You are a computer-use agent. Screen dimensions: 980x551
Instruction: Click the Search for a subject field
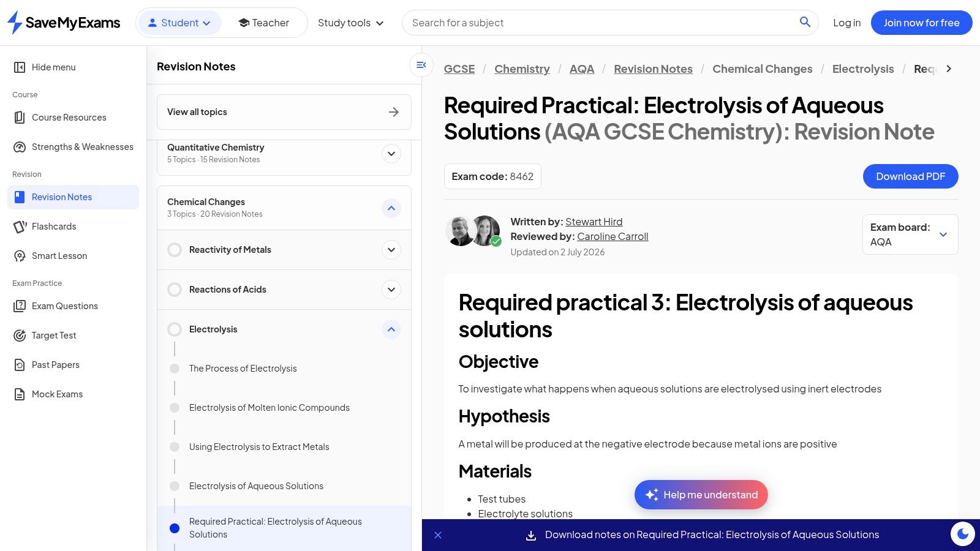point(600,23)
